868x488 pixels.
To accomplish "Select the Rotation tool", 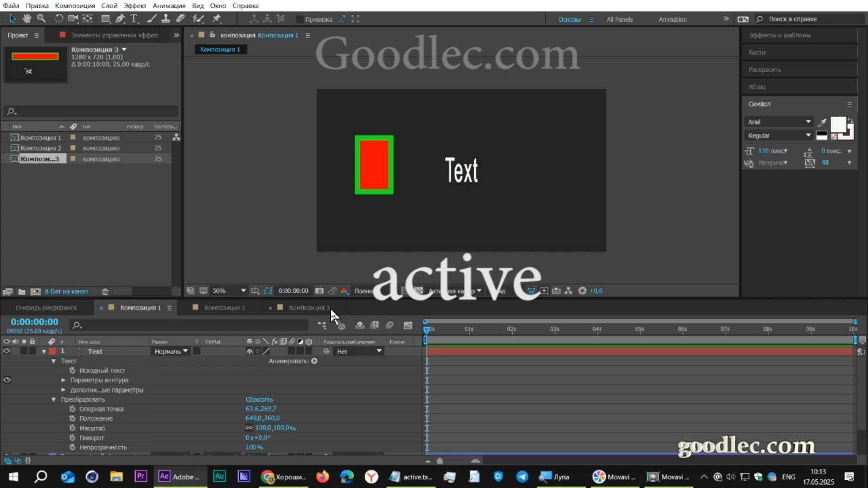I will click(59, 19).
